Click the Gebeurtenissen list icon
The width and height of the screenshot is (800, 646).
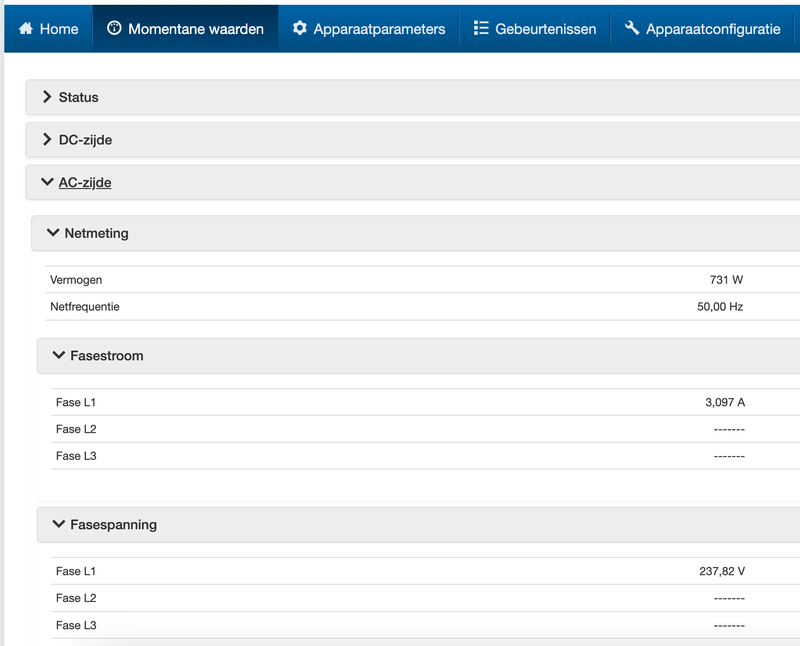pos(481,29)
